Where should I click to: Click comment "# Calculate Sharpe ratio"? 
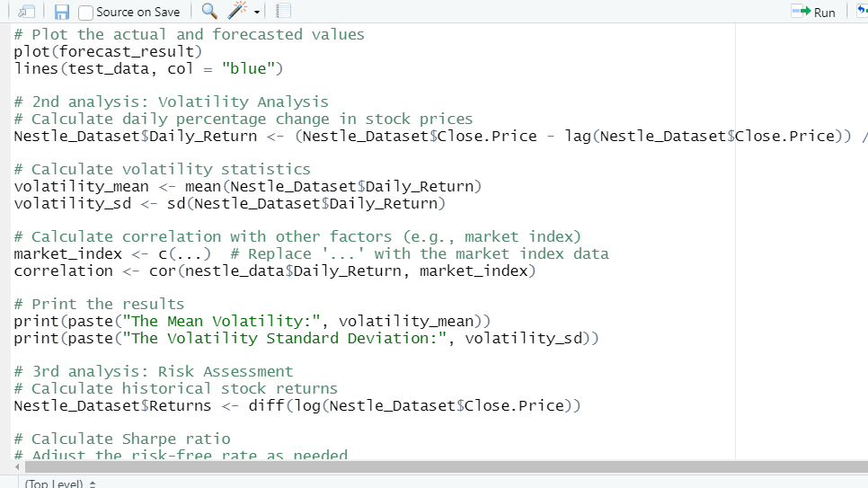(122, 439)
